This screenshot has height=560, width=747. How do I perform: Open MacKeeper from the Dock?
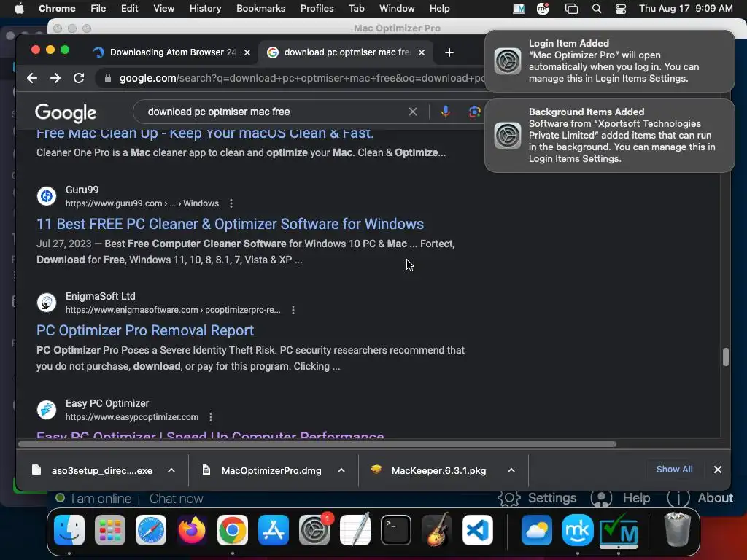click(578, 530)
